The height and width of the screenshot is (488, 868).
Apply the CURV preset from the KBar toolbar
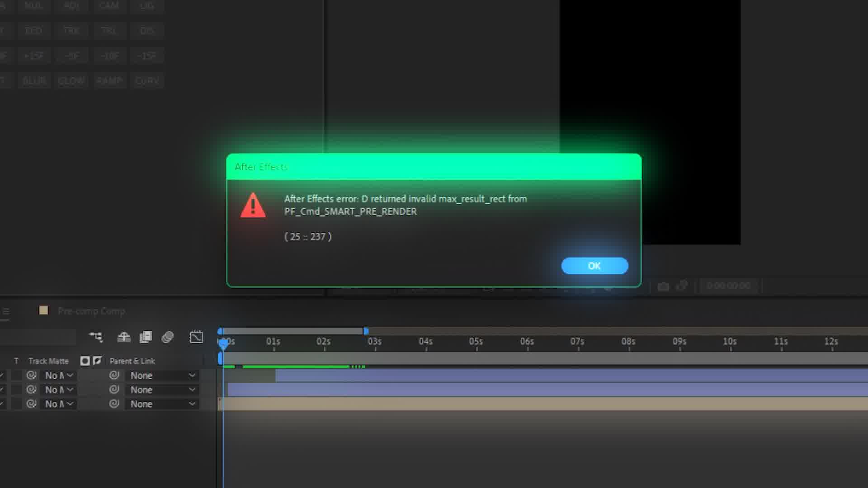[x=146, y=80]
